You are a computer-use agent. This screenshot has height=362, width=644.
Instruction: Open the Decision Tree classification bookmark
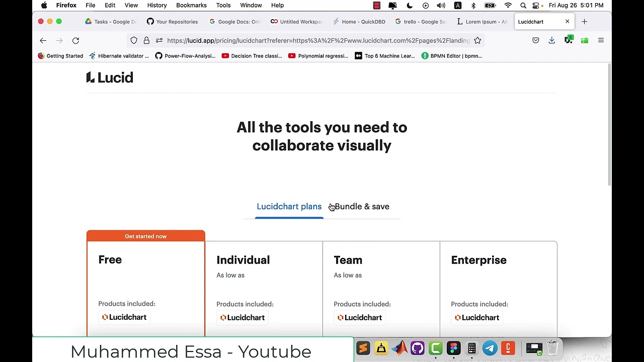click(252, 56)
